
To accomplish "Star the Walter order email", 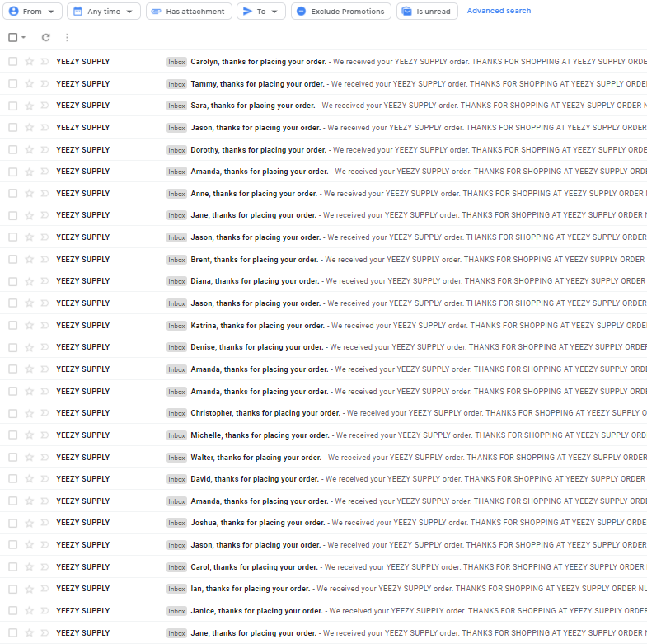I will (30, 458).
